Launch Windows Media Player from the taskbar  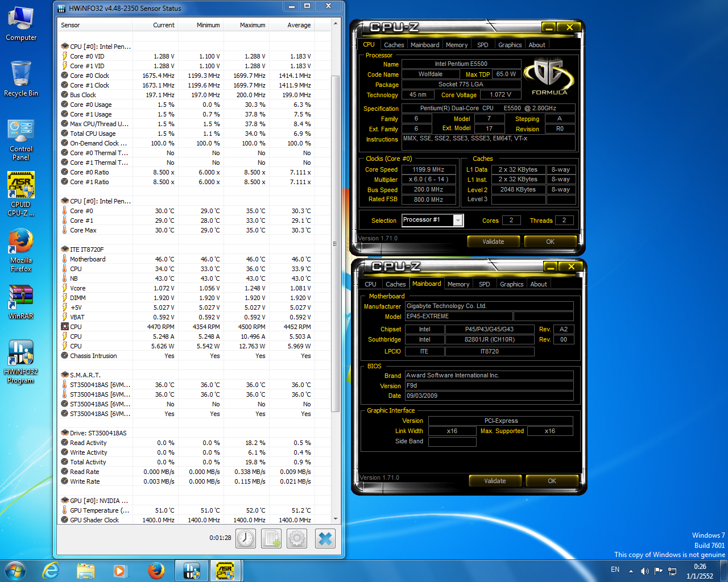(120, 570)
